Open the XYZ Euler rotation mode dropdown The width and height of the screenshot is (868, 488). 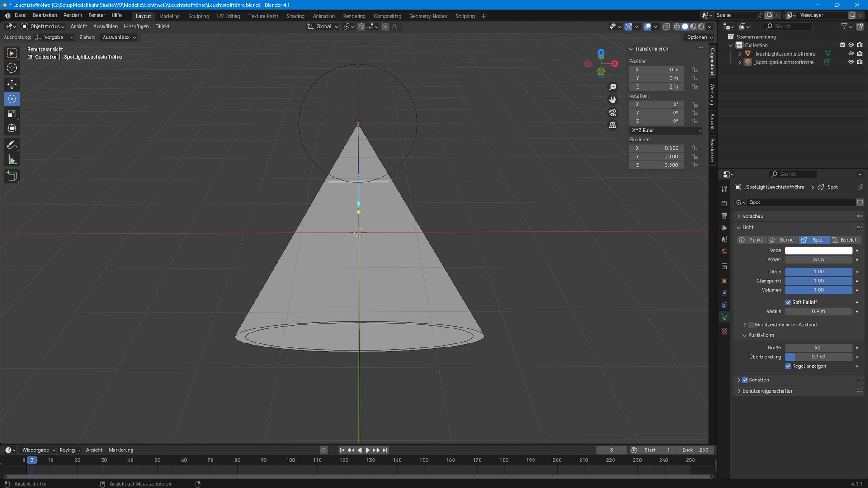coord(665,131)
